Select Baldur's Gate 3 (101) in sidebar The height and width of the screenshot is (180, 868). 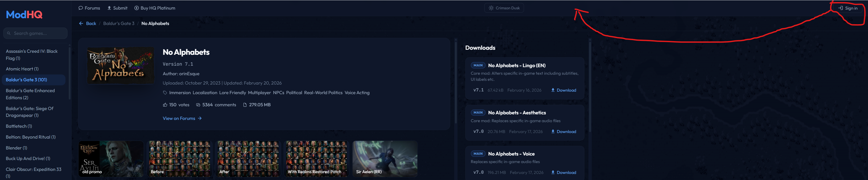(x=34, y=80)
